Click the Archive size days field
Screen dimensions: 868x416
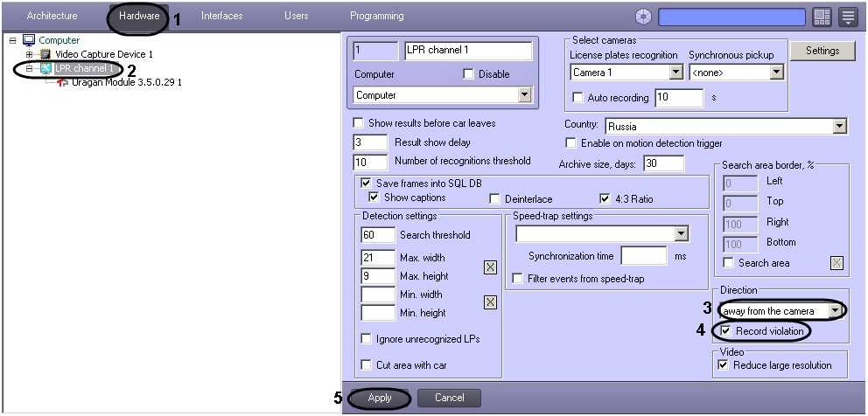(x=664, y=163)
